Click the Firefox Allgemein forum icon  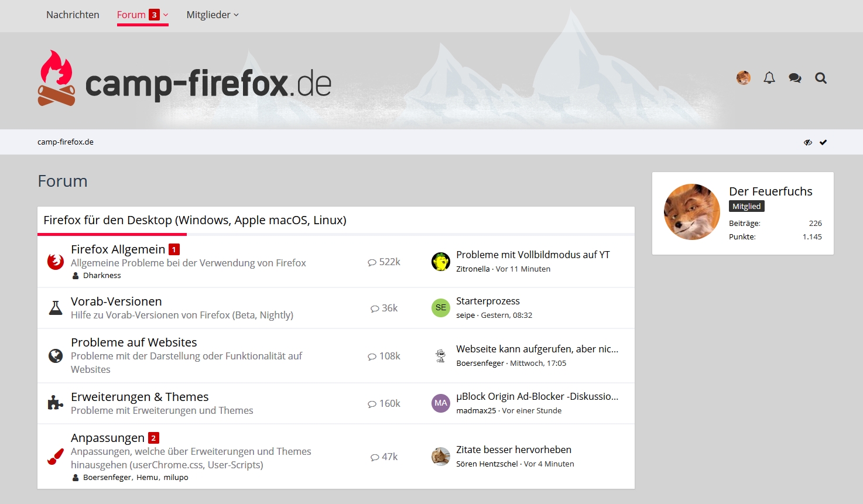(56, 262)
